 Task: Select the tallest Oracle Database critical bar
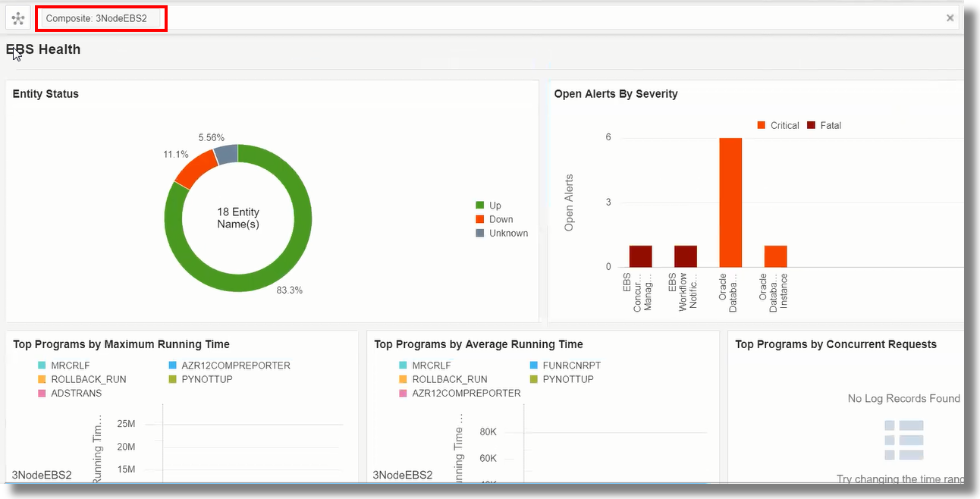730,202
